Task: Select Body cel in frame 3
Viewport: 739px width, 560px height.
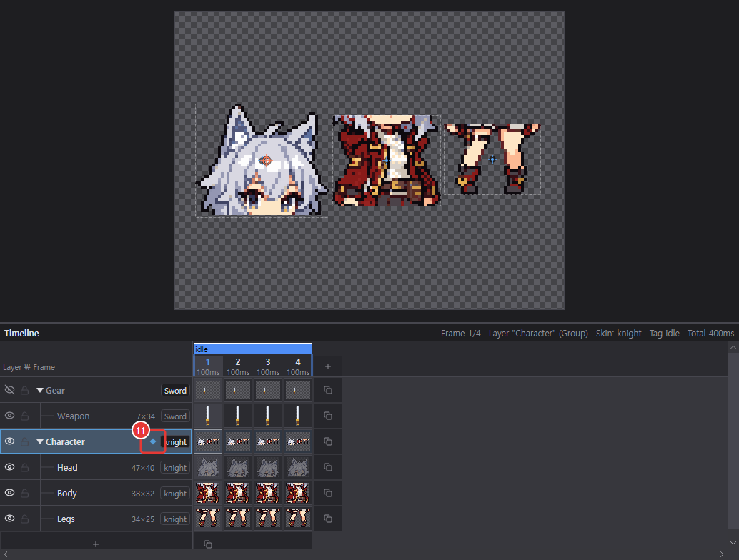Action: 268,493
